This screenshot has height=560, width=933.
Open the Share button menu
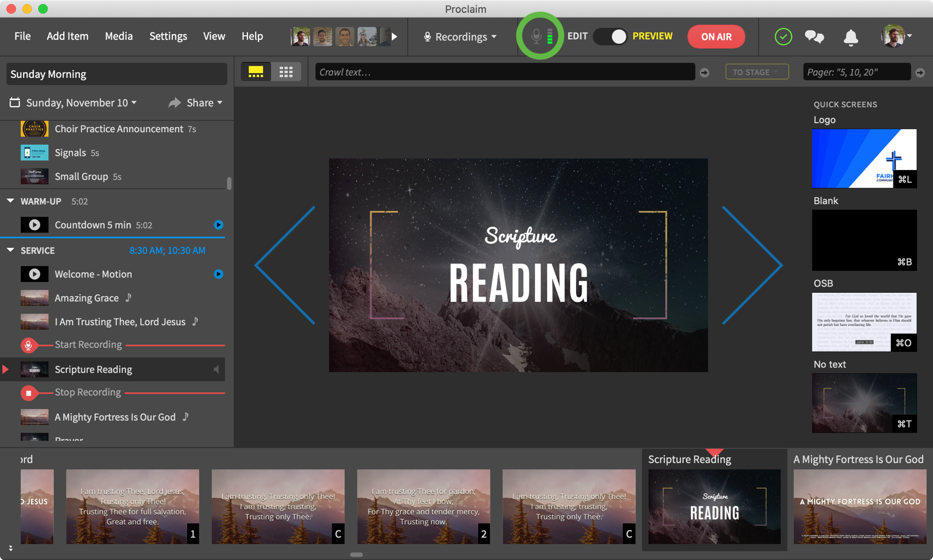196,103
